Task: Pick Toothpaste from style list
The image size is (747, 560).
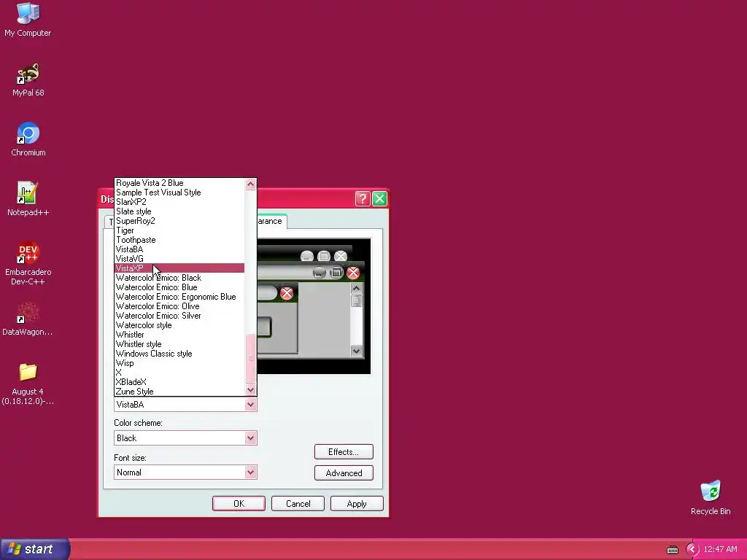Action: tap(179, 240)
